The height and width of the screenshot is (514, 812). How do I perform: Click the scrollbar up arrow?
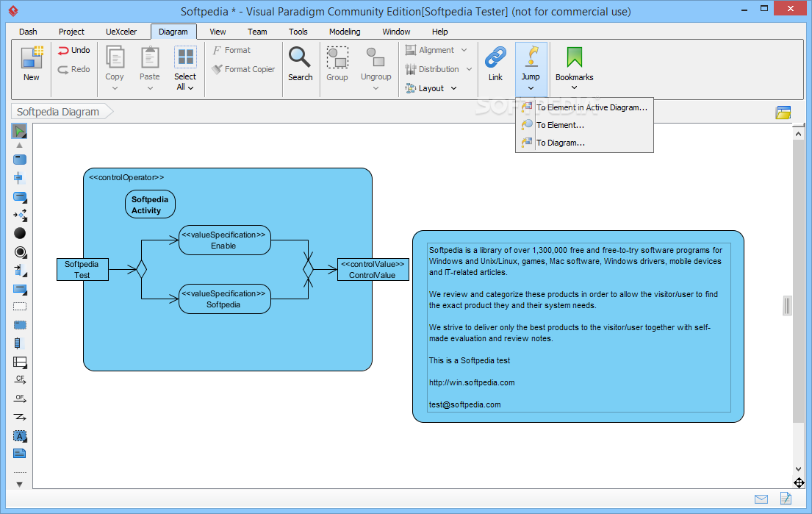(x=799, y=134)
